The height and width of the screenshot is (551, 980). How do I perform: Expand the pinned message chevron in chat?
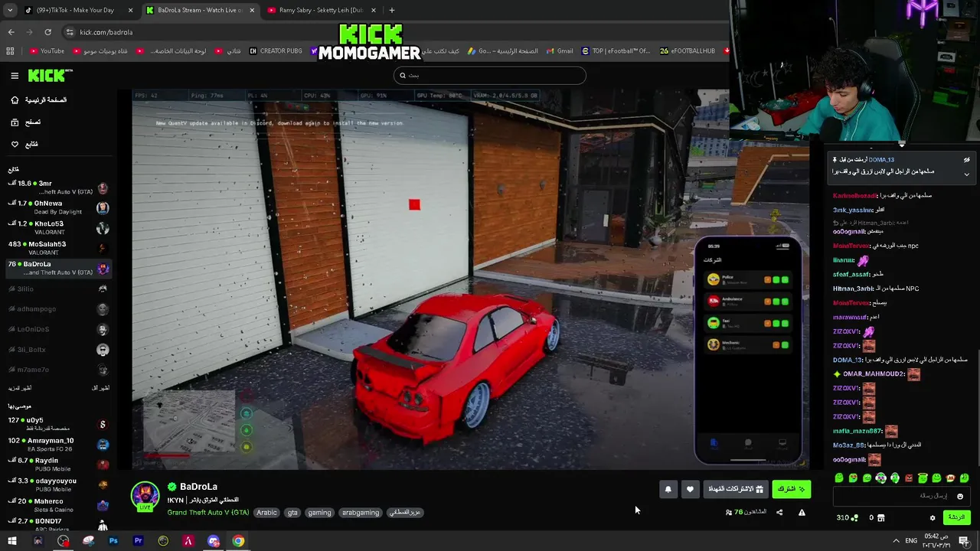(x=966, y=174)
